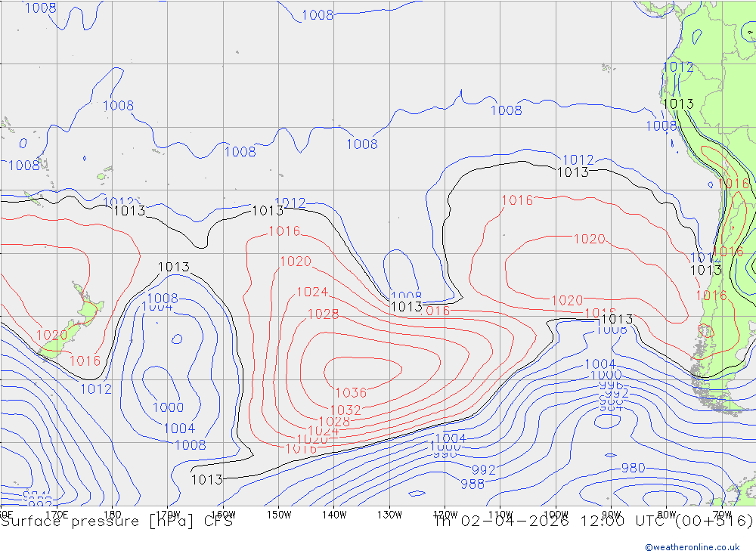Click the black 1013 label next to Peru
756x554 pixels.
pyautogui.click(x=678, y=104)
